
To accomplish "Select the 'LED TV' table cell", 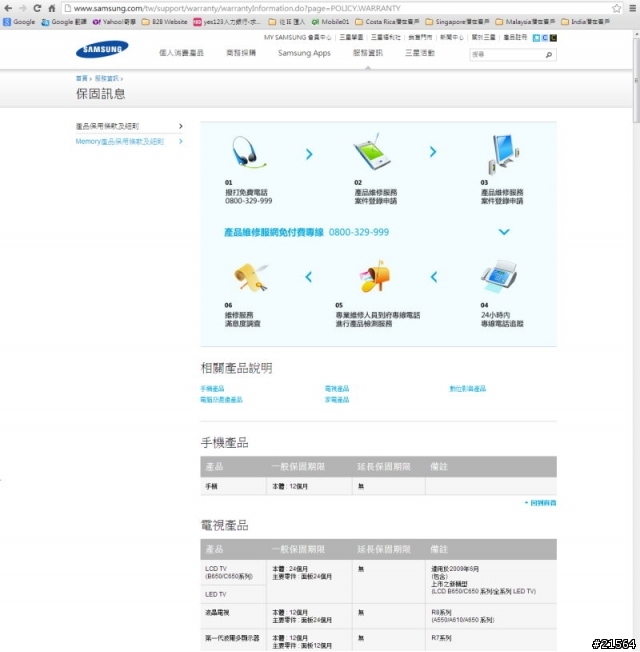I will [x=233, y=594].
